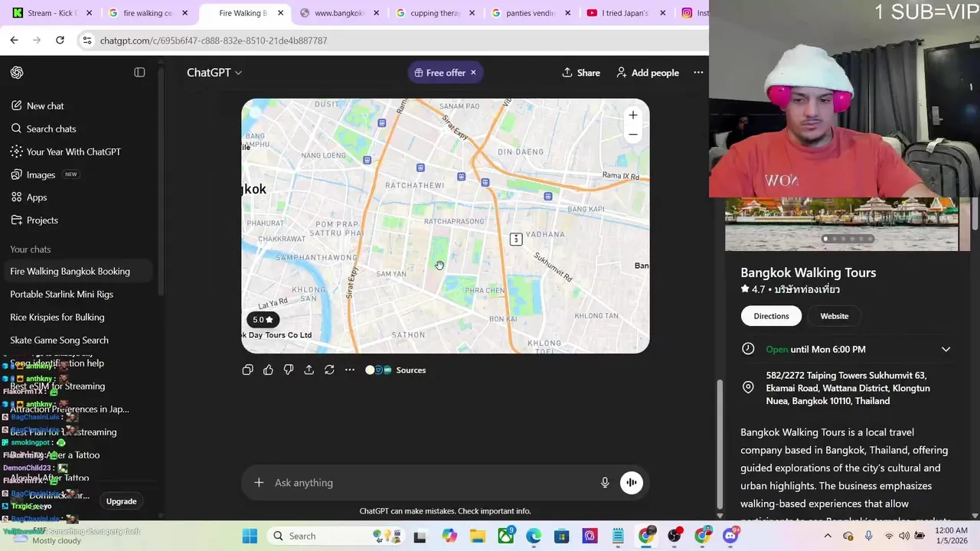Open File Explorer from taskbar
The width and height of the screenshot is (980, 551).
click(477, 536)
